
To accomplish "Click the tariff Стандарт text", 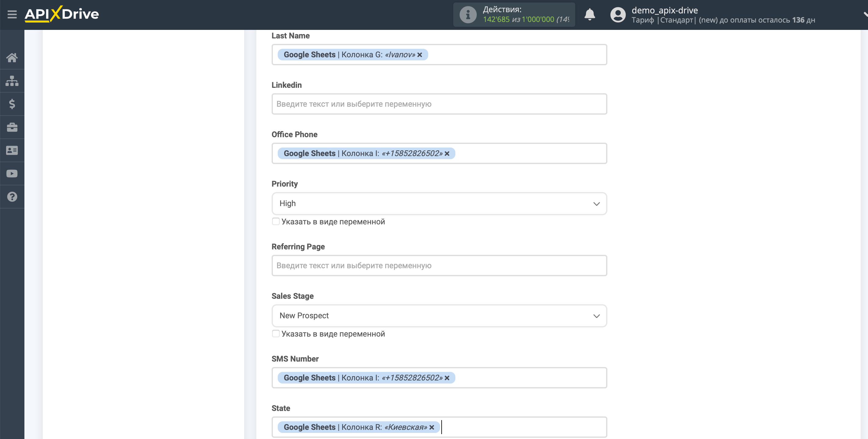I will pyautogui.click(x=676, y=20).
